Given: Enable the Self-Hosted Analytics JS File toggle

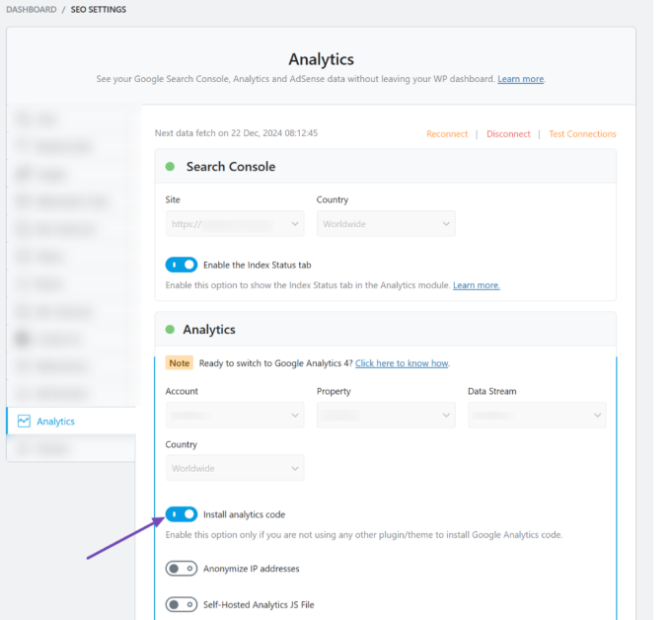Looking at the screenshot, I should coord(182,604).
